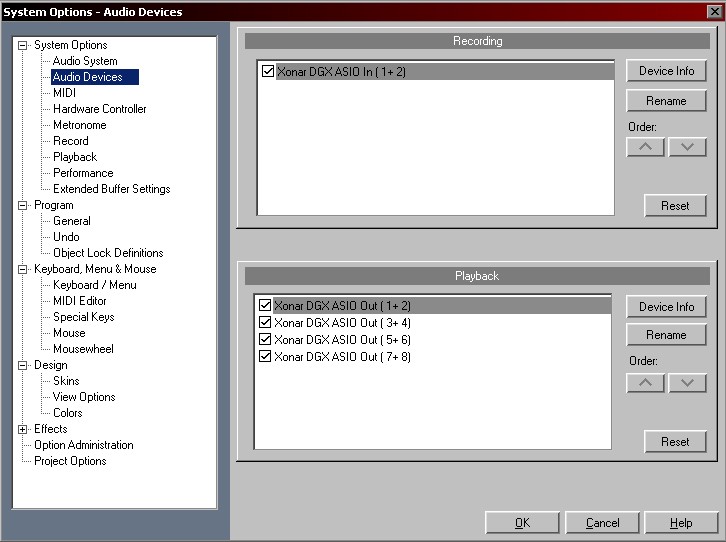This screenshot has width=726, height=542.
Task: Select the Record tree item
Action: (x=70, y=141)
